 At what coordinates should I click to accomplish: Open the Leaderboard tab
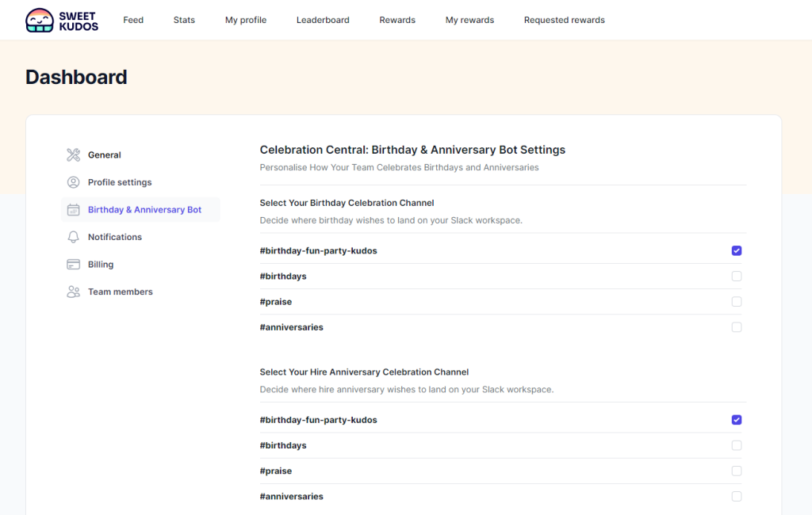coord(323,20)
